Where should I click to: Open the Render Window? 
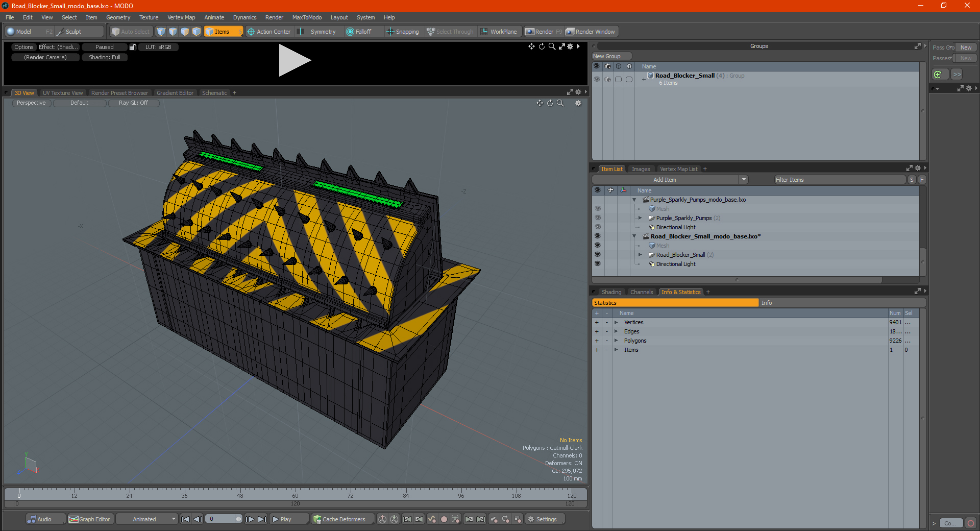click(591, 32)
